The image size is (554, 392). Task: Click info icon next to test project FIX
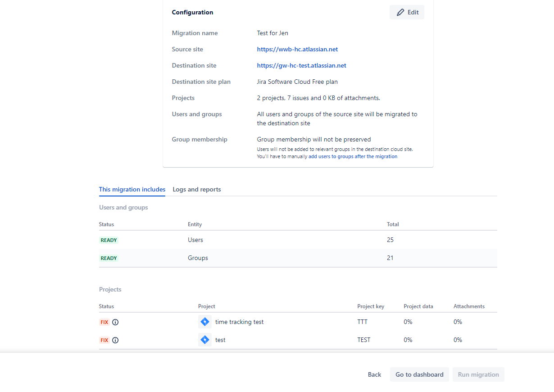click(115, 340)
